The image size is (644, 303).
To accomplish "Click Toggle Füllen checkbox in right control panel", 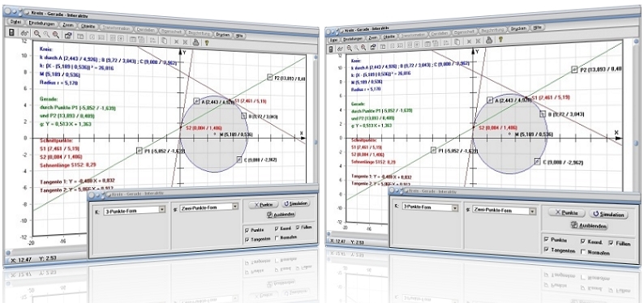I will [611, 243].
